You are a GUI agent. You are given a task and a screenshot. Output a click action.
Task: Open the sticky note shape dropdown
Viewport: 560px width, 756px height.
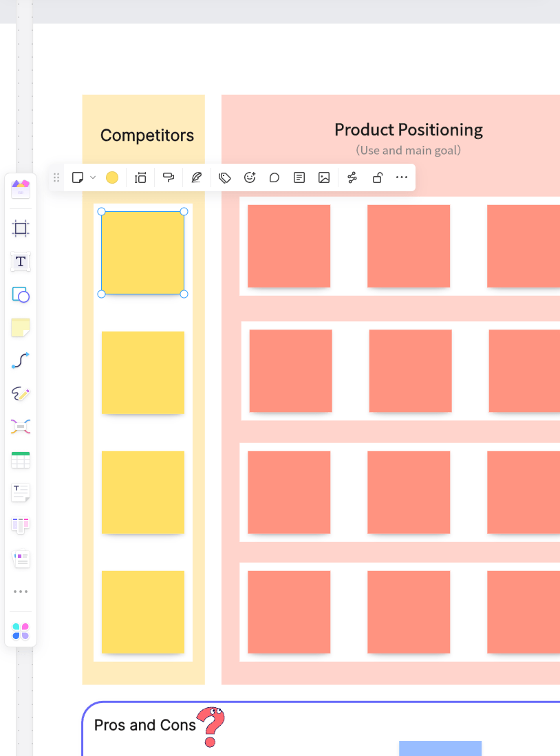tap(93, 177)
